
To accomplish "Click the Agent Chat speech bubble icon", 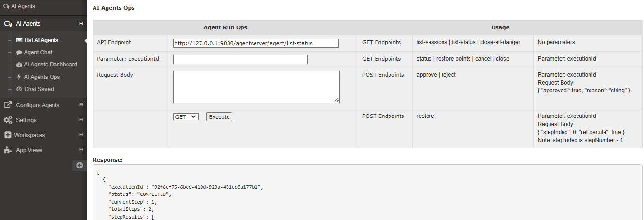I will [19, 52].
